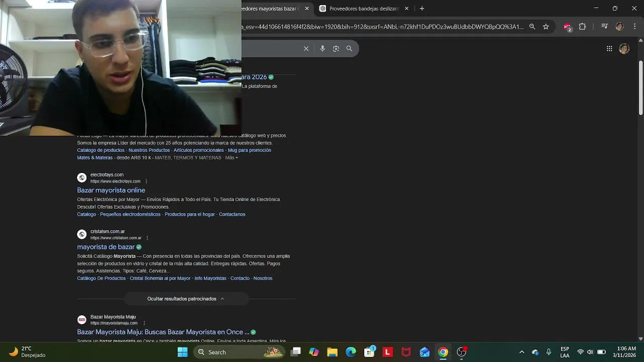Open the Chrome Extensions puzzle icon
The image size is (644, 362).
coord(583,27)
